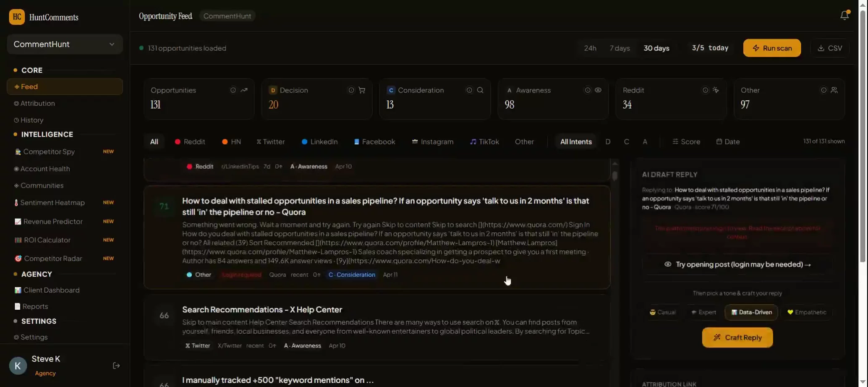The width and height of the screenshot is (868, 387).
Task: Click the eye icon on the Awareness card
Action: (x=598, y=90)
